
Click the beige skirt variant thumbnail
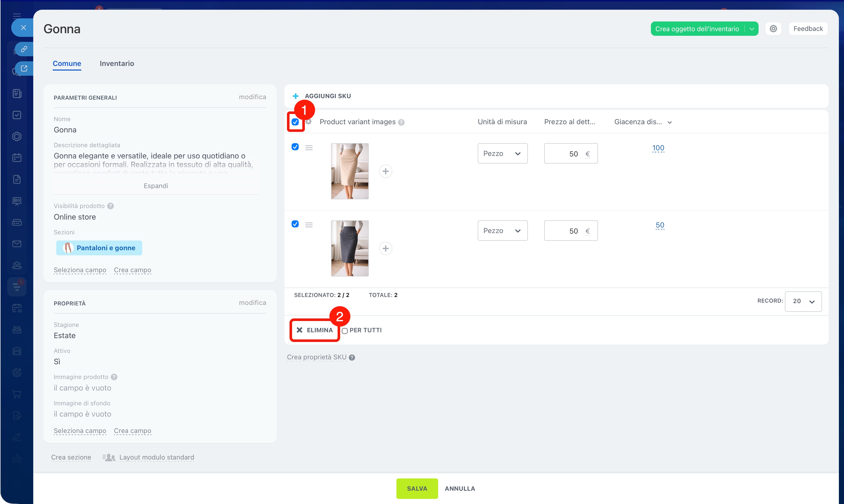click(x=350, y=171)
